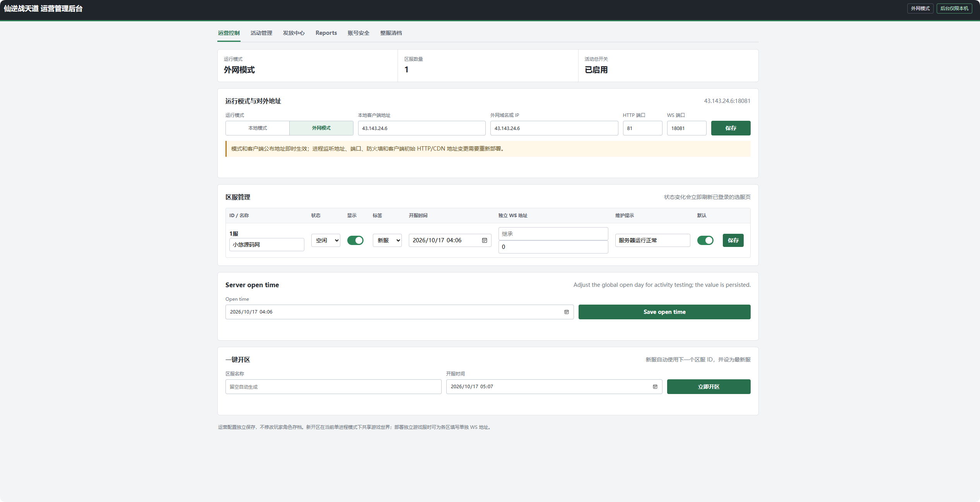
Task: Save run mode and address settings
Action: point(731,128)
